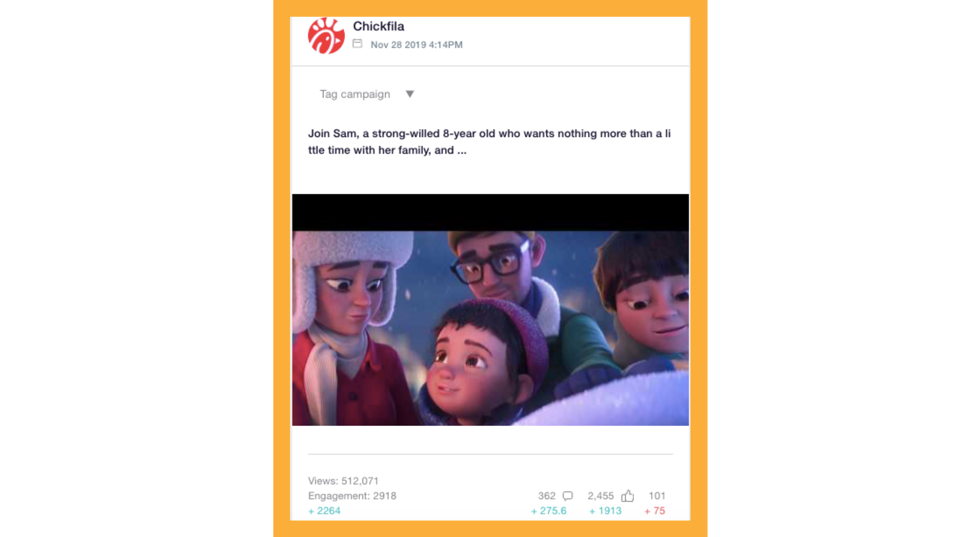Image resolution: width=980 pixels, height=537 pixels.
Task: Click the black bar atop the video
Action: point(490,213)
